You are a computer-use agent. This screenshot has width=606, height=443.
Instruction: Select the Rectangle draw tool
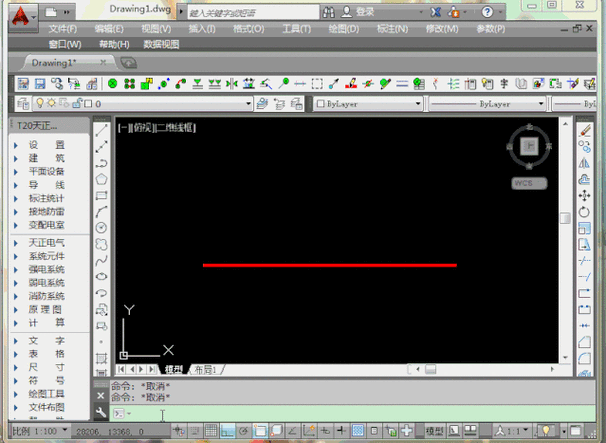pos(101,196)
